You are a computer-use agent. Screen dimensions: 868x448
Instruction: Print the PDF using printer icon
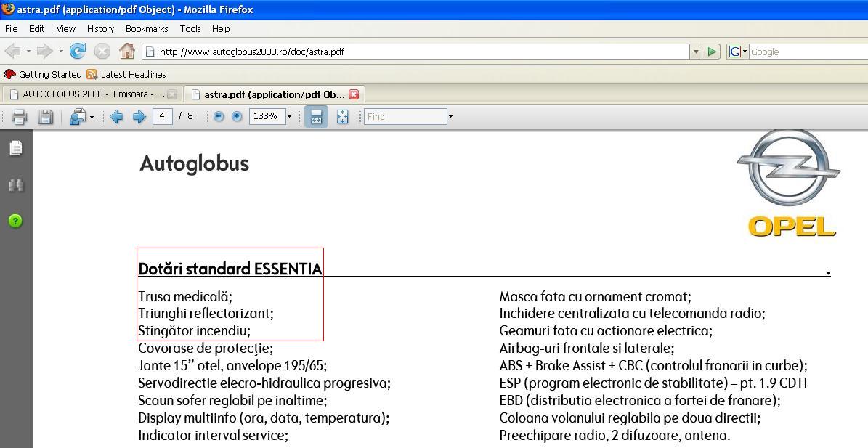click(20, 117)
